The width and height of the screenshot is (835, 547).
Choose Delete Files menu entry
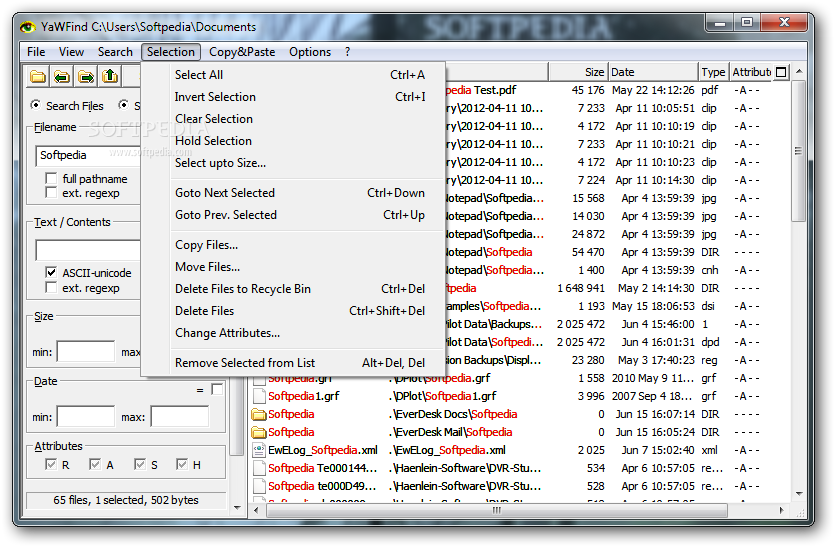[x=293, y=311]
